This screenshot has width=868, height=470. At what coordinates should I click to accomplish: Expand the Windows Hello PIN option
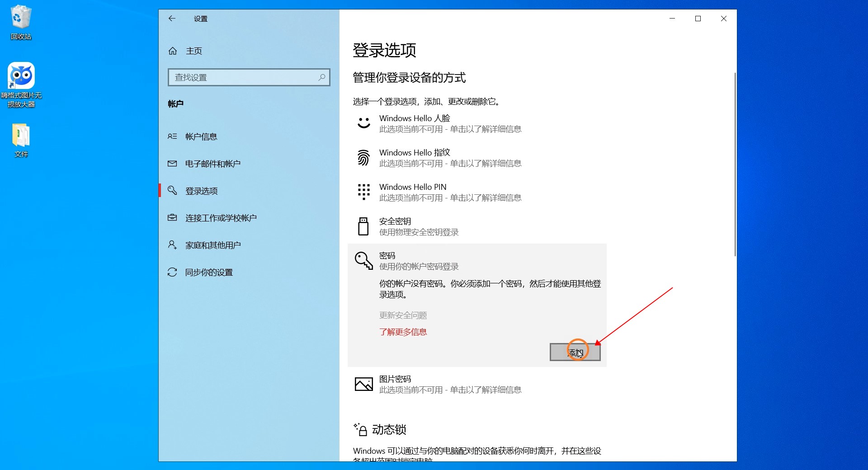(x=450, y=192)
